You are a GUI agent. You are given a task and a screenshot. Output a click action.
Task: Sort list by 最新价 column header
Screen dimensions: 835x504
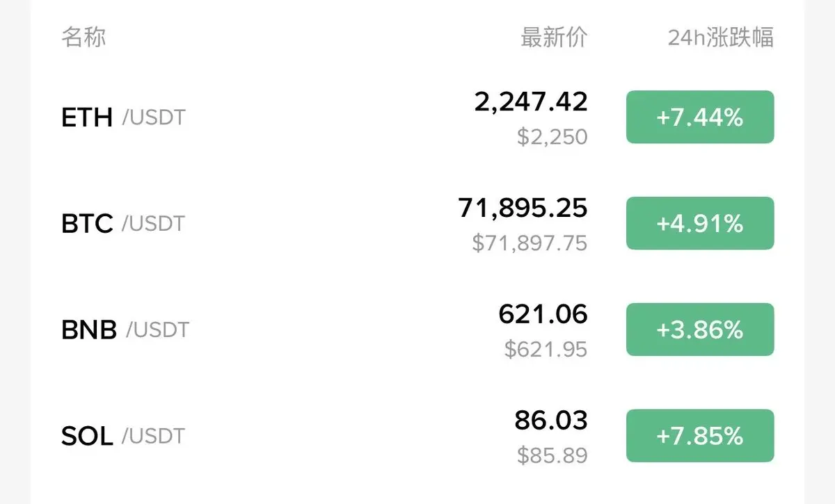(554, 37)
